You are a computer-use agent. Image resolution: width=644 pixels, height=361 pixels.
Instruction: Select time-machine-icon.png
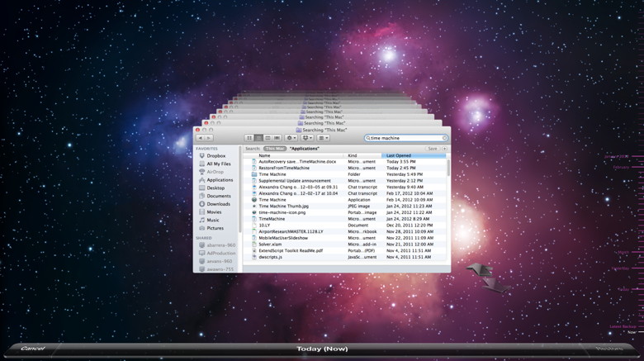pos(344,212)
